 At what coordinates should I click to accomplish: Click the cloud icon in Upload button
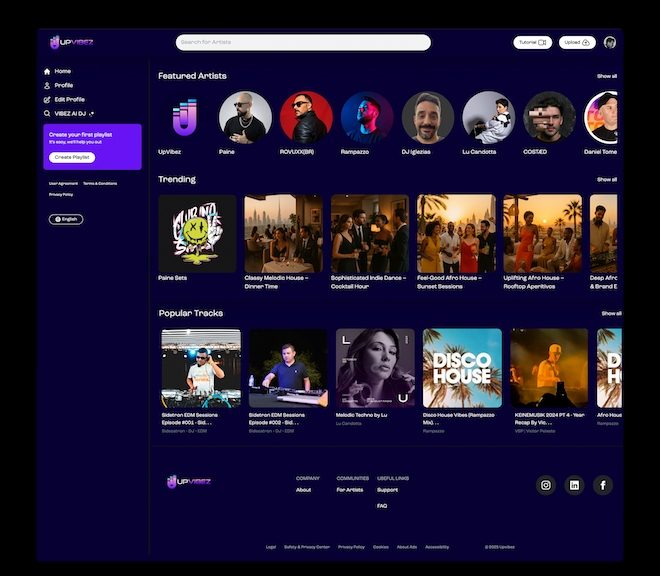pyautogui.click(x=585, y=43)
